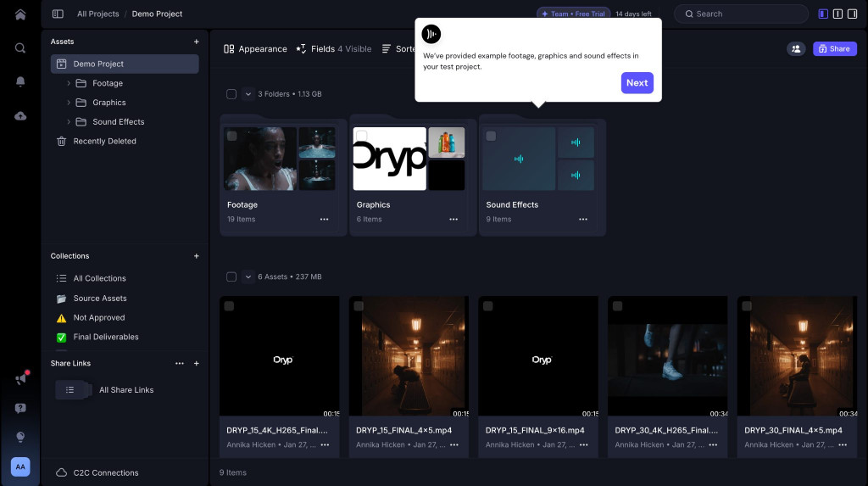Image resolution: width=868 pixels, height=486 pixels.
Task: Expand the Graphics tree folder
Action: click(x=69, y=103)
